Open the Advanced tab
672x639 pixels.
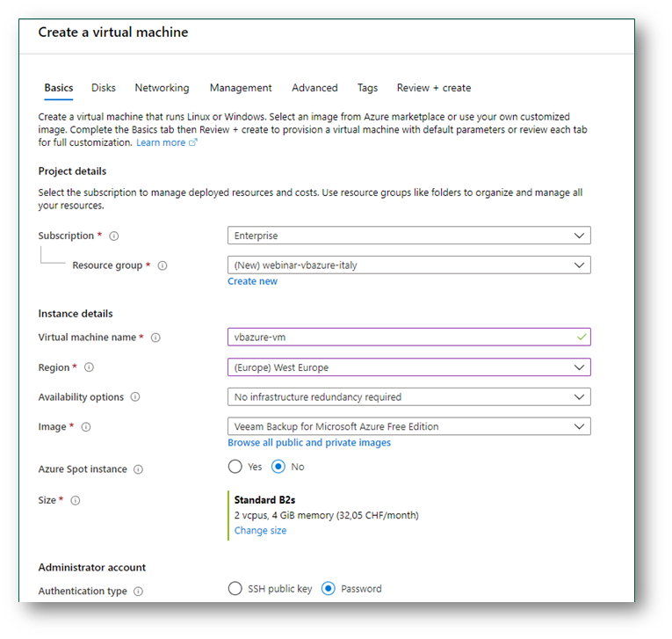(x=314, y=88)
